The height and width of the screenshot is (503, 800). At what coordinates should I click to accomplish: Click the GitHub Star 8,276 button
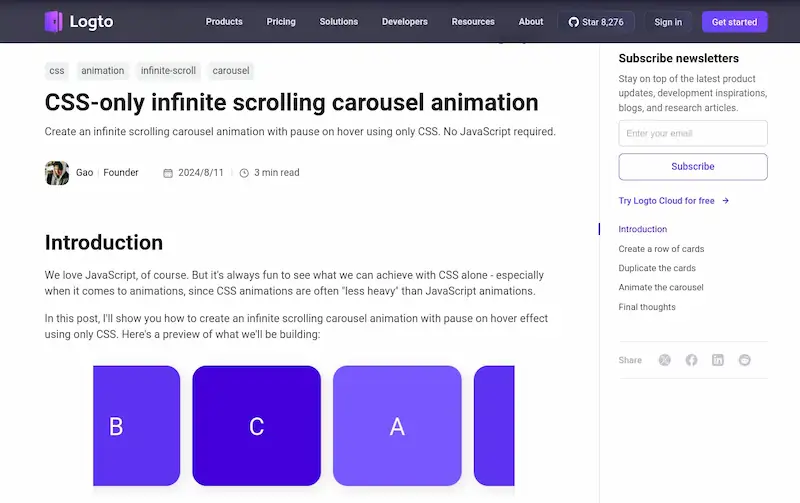pyautogui.click(x=596, y=21)
